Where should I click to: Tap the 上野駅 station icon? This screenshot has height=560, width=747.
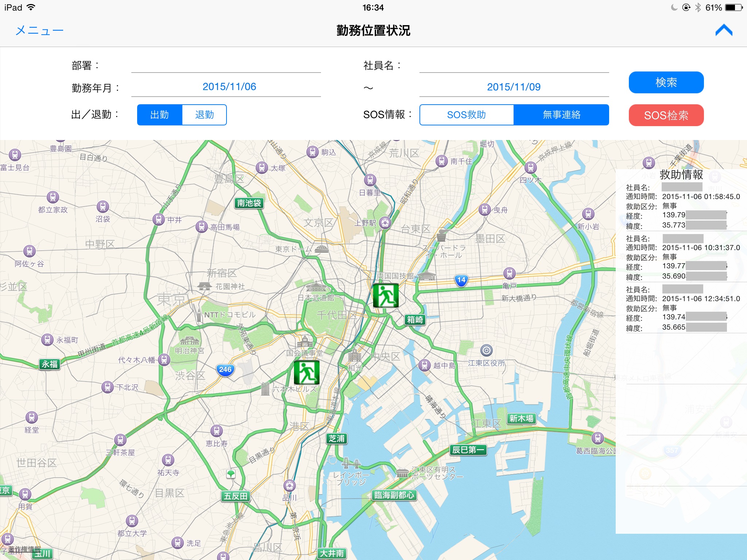pos(385,223)
